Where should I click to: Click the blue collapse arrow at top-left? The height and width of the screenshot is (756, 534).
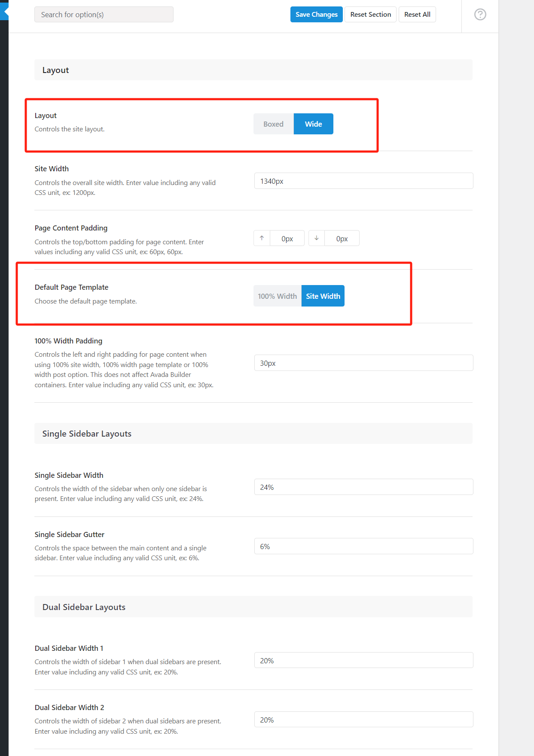[4, 12]
